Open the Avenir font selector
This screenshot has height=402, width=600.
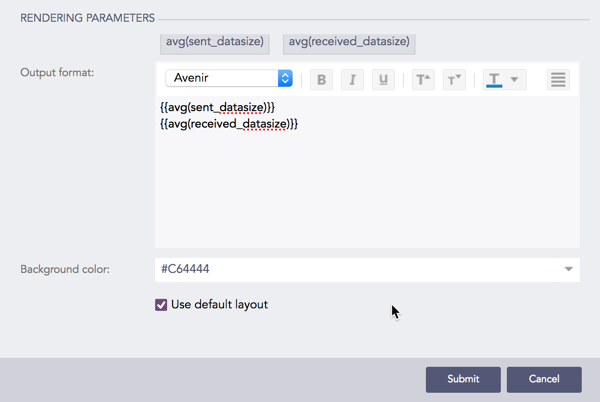(229, 78)
